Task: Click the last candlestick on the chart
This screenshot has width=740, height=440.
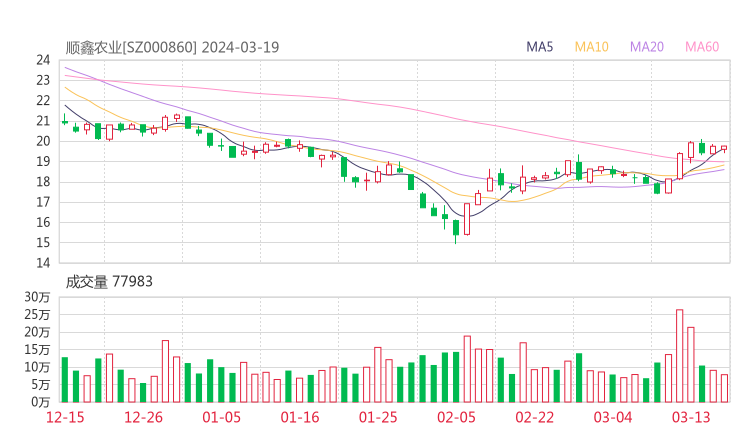Action: click(724, 149)
